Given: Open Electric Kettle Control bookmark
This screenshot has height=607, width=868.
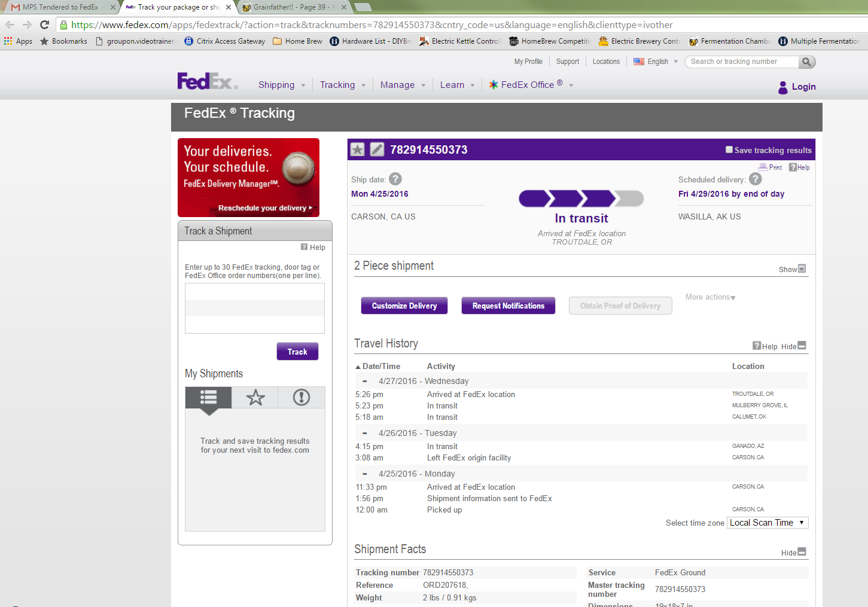Looking at the screenshot, I should pyautogui.click(x=460, y=41).
